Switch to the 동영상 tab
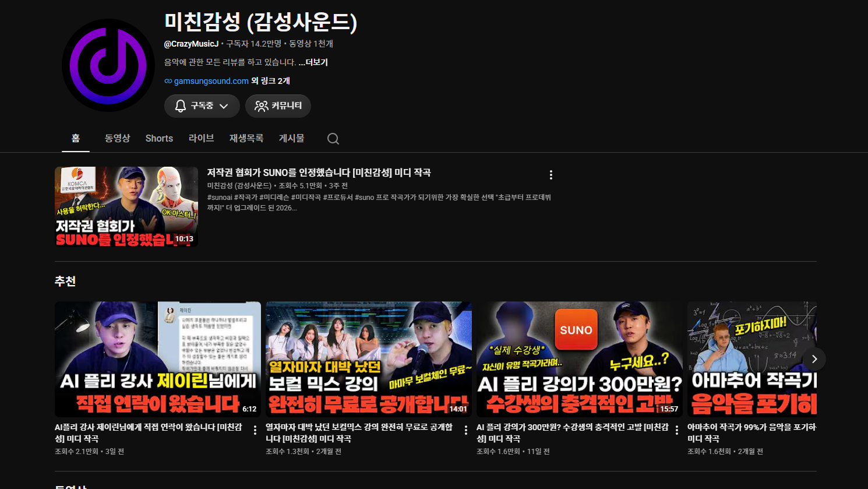 [x=117, y=138]
